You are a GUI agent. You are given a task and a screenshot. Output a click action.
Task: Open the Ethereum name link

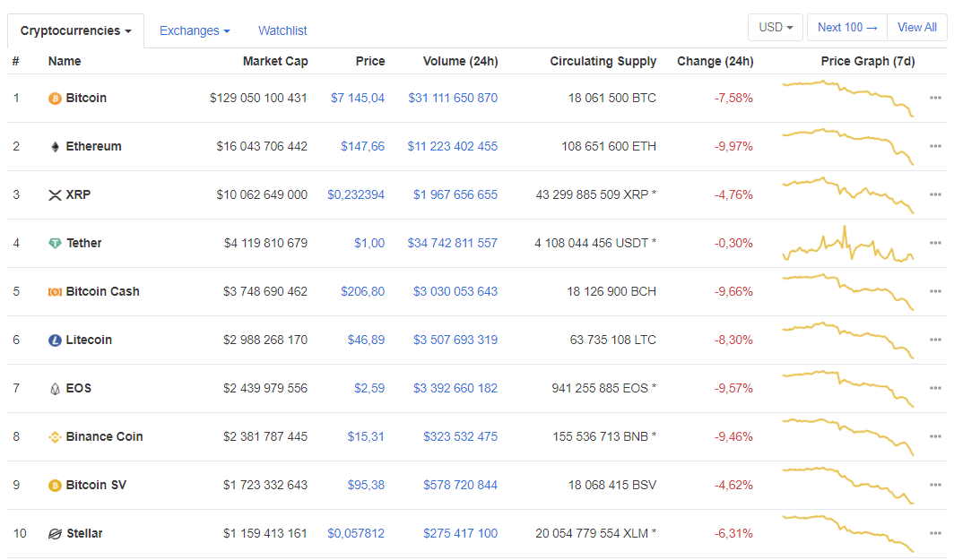[x=93, y=147]
